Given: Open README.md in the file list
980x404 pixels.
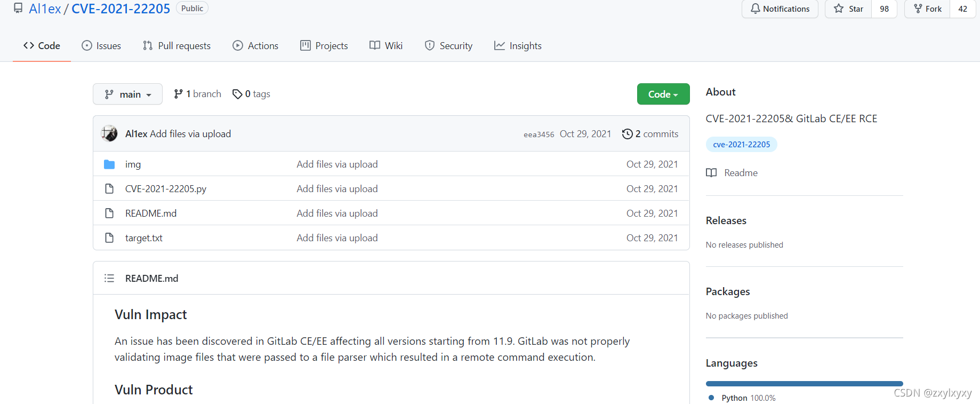Looking at the screenshot, I should [151, 213].
